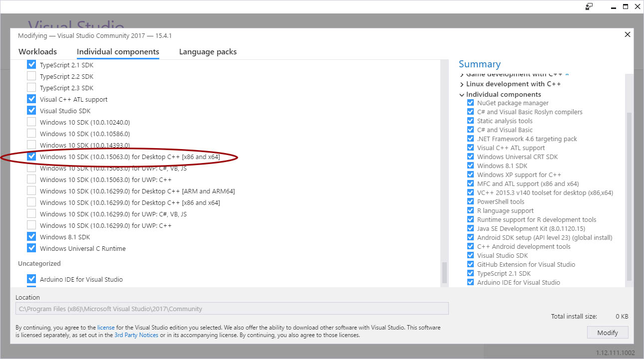Uncheck the C# and Visual Basic summary item
The height and width of the screenshot is (359, 644).
click(470, 130)
